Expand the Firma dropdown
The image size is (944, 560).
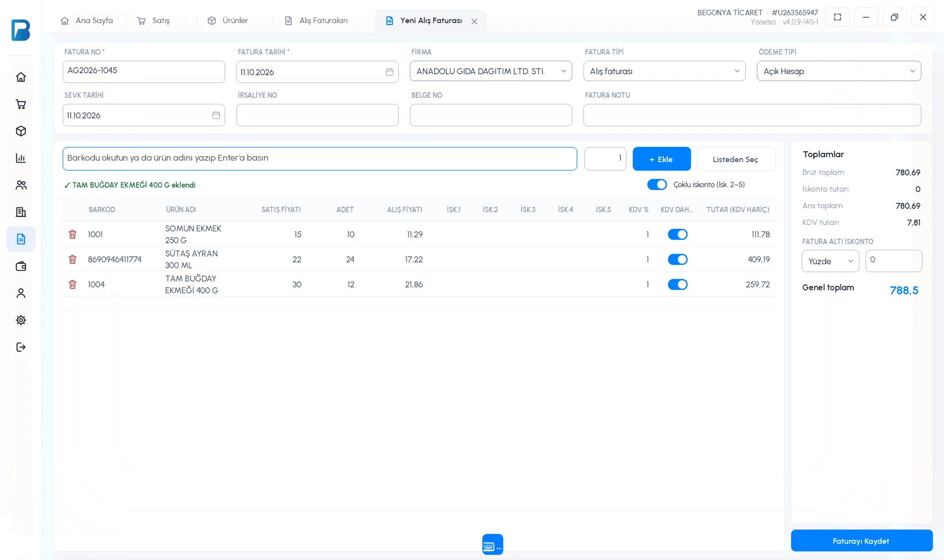tap(491, 71)
